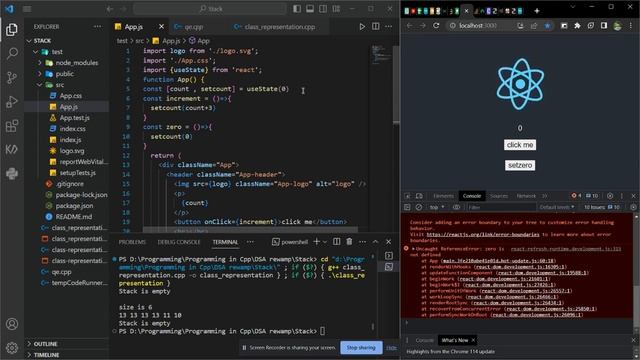Open the DEBUG CONSOLE tab
The image size is (640, 360).
pyautogui.click(x=179, y=242)
